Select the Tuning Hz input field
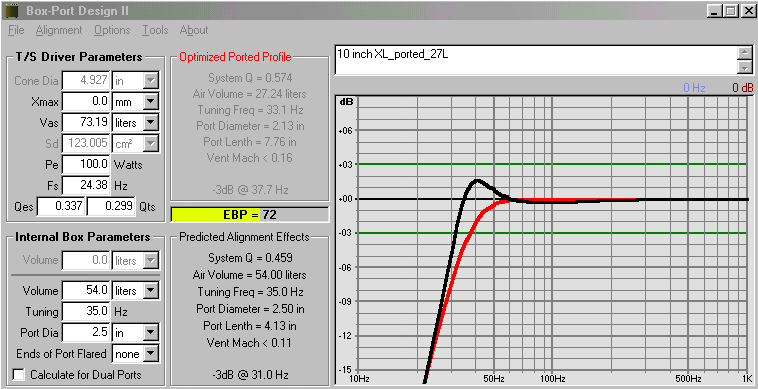The height and width of the screenshot is (389, 758). [x=86, y=312]
